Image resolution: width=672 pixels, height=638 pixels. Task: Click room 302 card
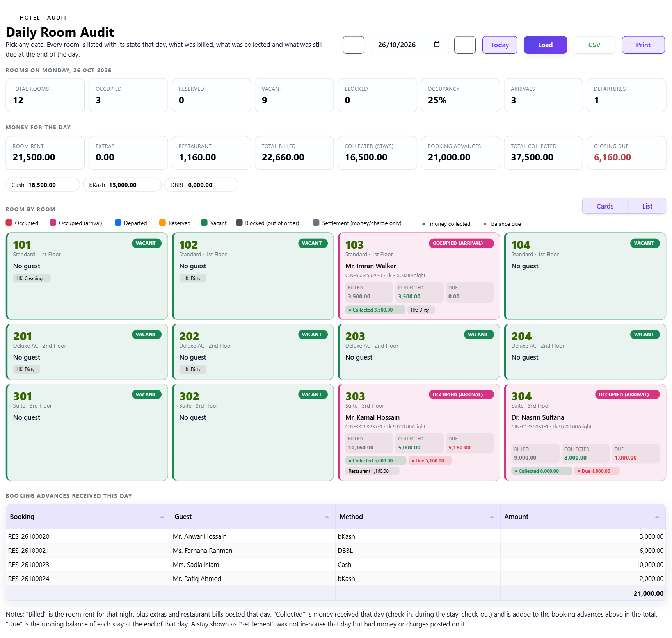point(253,433)
